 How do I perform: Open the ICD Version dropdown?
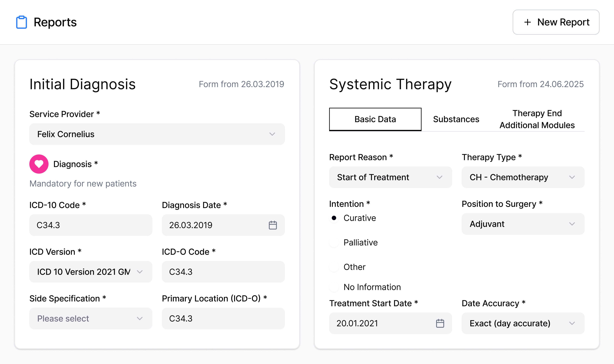(x=91, y=272)
